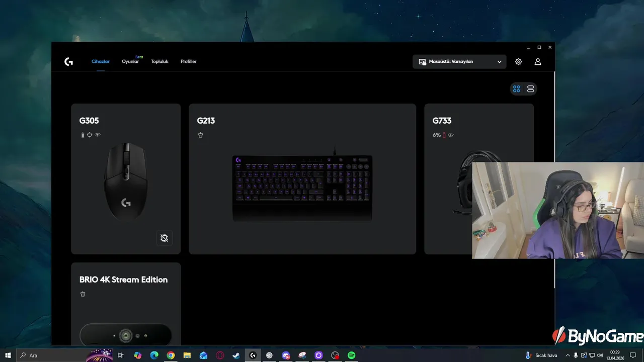644x362 pixels.
Task: Open the Topluluk tab
Action: [x=159, y=61]
